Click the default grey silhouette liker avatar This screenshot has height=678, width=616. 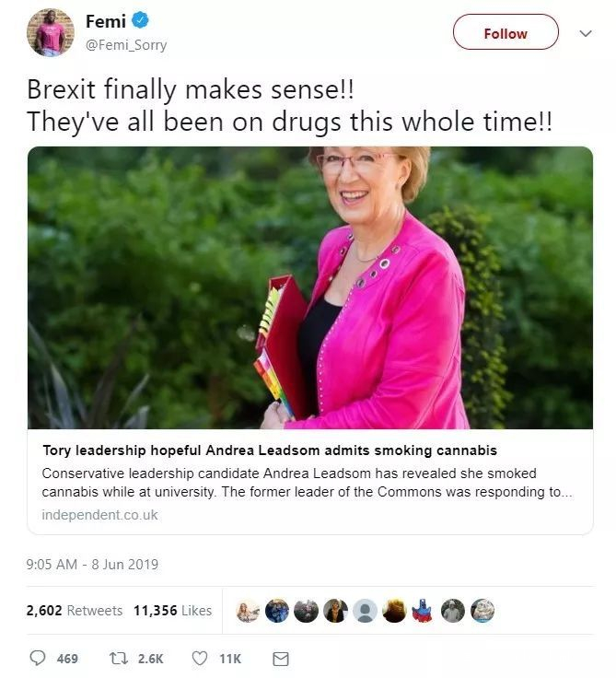pyautogui.click(x=365, y=611)
